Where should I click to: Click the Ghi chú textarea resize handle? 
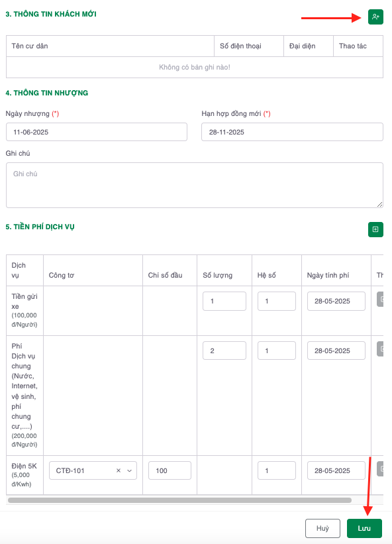(x=380, y=205)
